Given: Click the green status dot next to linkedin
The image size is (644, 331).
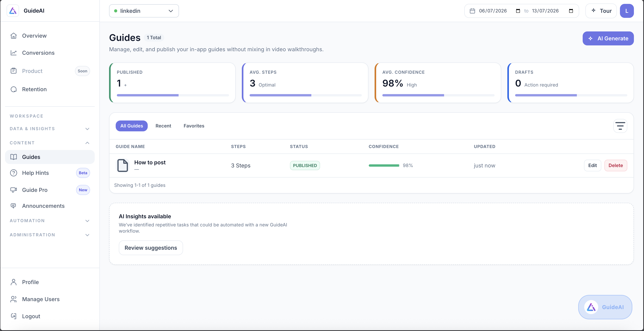Looking at the screenshot, I should (x=116, y=11).
